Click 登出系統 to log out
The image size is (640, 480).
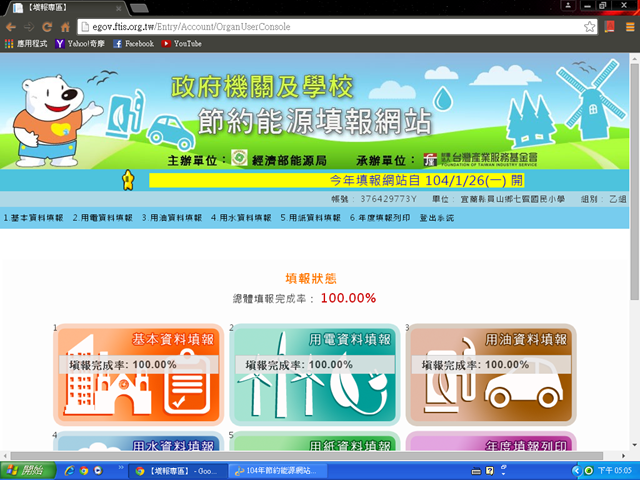click(x=437, y=218)
